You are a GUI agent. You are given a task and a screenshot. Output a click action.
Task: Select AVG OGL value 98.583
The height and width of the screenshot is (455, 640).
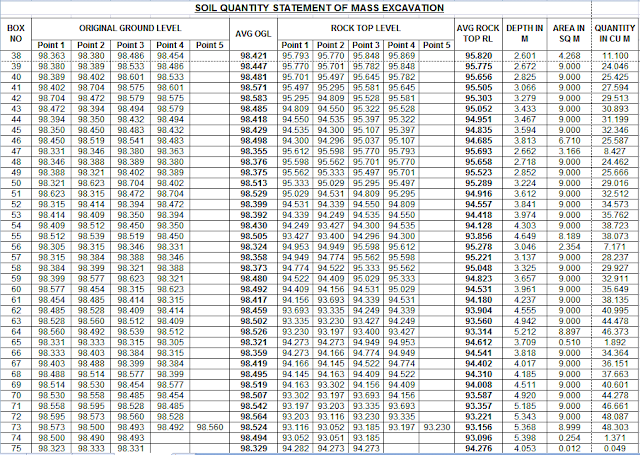click(253, 98)
